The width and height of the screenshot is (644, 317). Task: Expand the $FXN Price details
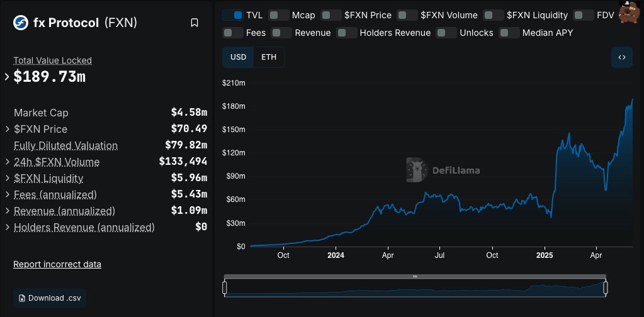pyautogui.click(x=8, y=129)
